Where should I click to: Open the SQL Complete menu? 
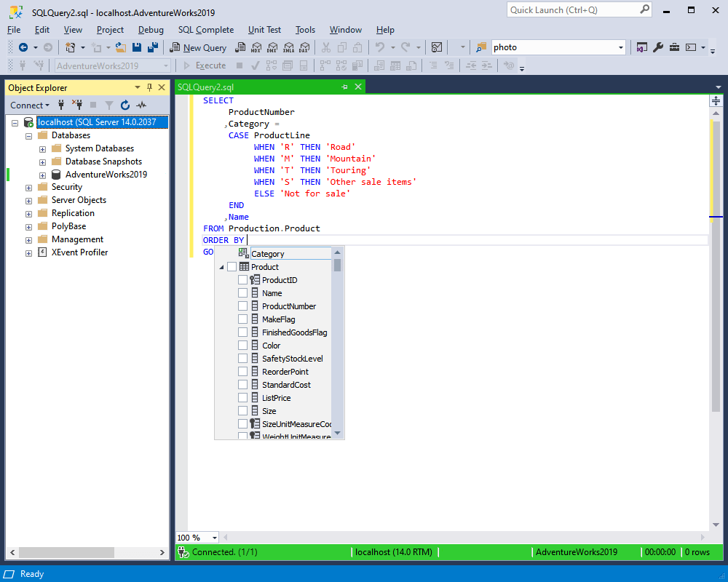pyautogui.click(x=206, y=30)
